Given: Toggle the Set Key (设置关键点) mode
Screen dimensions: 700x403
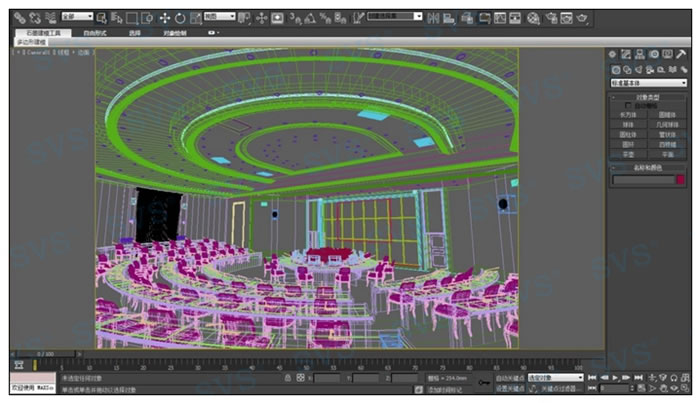Looking at the screenshot, I should [508, 389].
